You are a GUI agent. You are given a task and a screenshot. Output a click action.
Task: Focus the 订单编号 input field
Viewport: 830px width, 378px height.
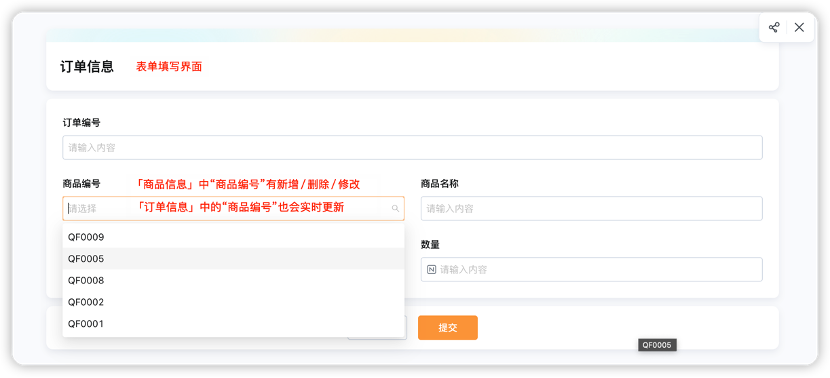[412, 148]
